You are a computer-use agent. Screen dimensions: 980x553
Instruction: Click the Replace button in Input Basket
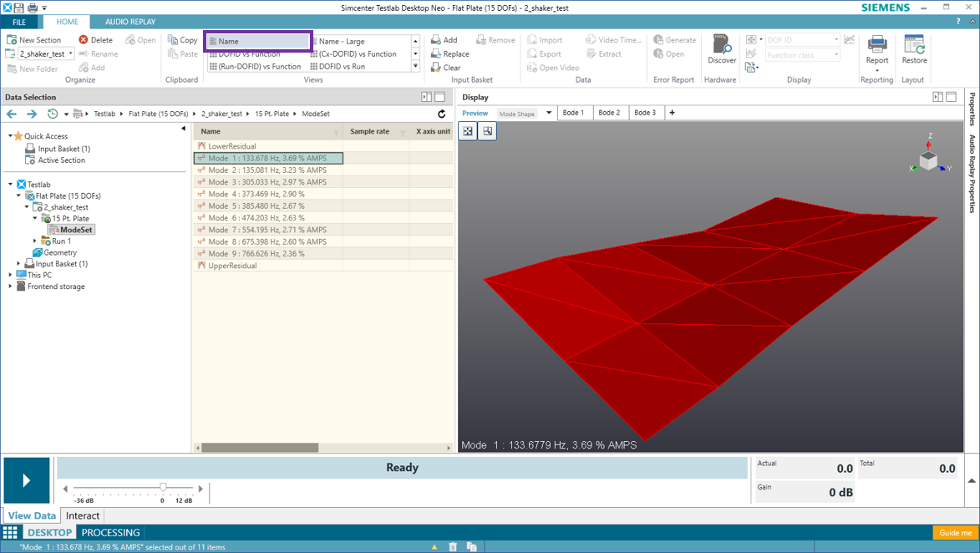(449, 54)
